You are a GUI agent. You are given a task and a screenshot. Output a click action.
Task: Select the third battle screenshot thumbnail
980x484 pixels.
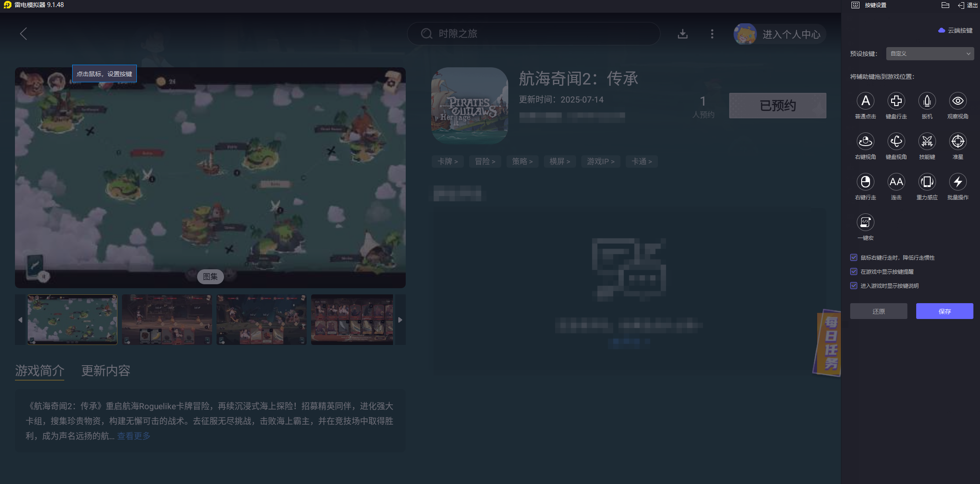(x=261, y=319)
